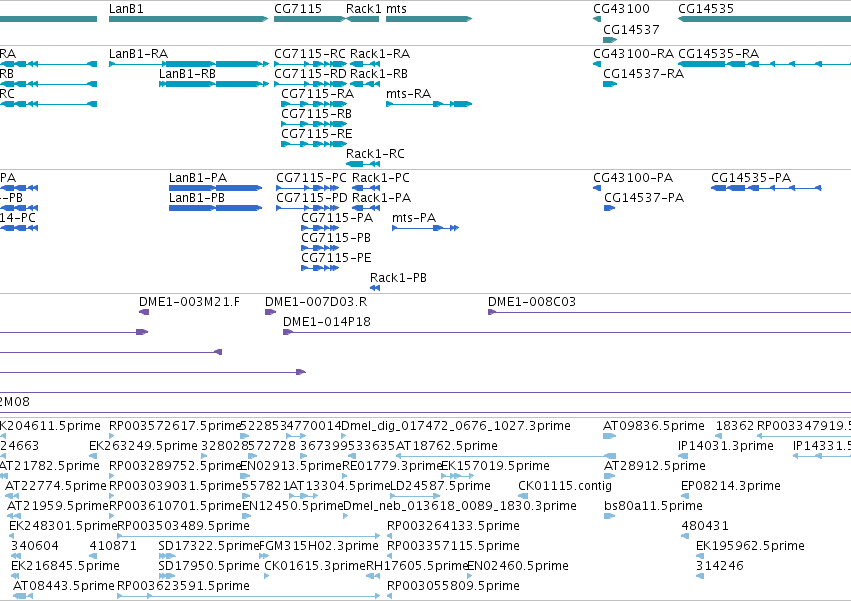Image resolution: width=851 pixels, height=601 pixels.
Task: Select EST SD17950.5prime
Action: pyautogui.click(x=167, y=577)
